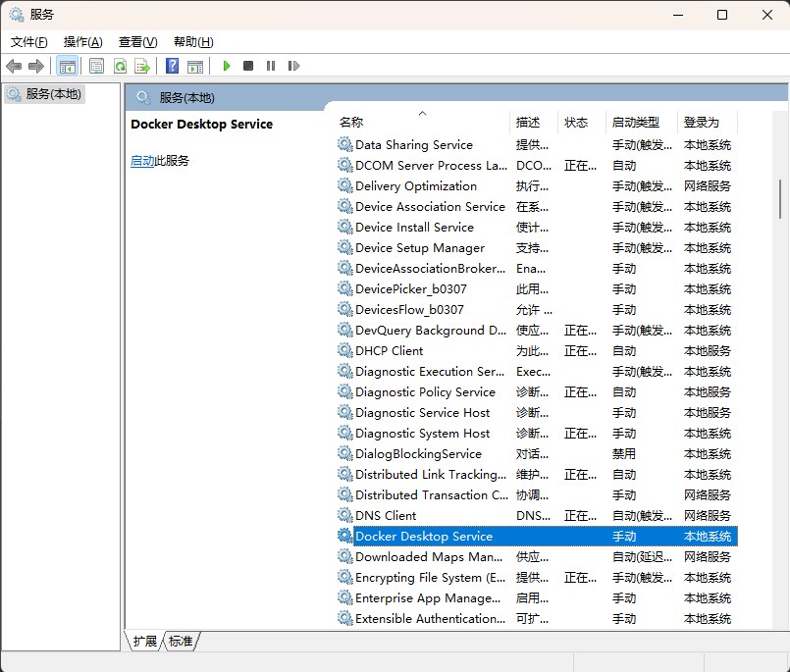Open the 操作(A) menu
Screen dimensions: 790x672
82,42
